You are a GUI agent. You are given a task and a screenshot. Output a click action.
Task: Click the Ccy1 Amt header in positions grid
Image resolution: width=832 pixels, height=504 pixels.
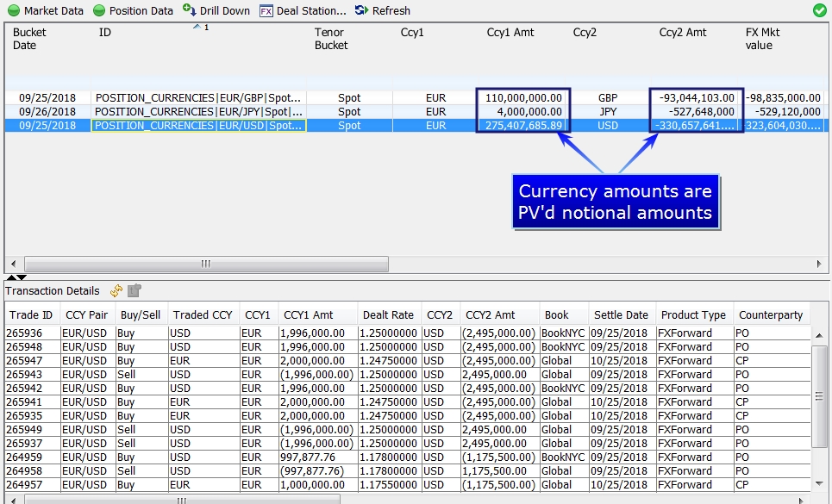[510, 33]
